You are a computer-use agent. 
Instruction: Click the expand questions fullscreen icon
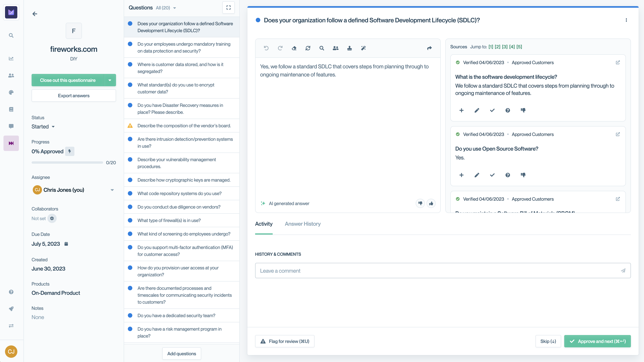point(228,8)
